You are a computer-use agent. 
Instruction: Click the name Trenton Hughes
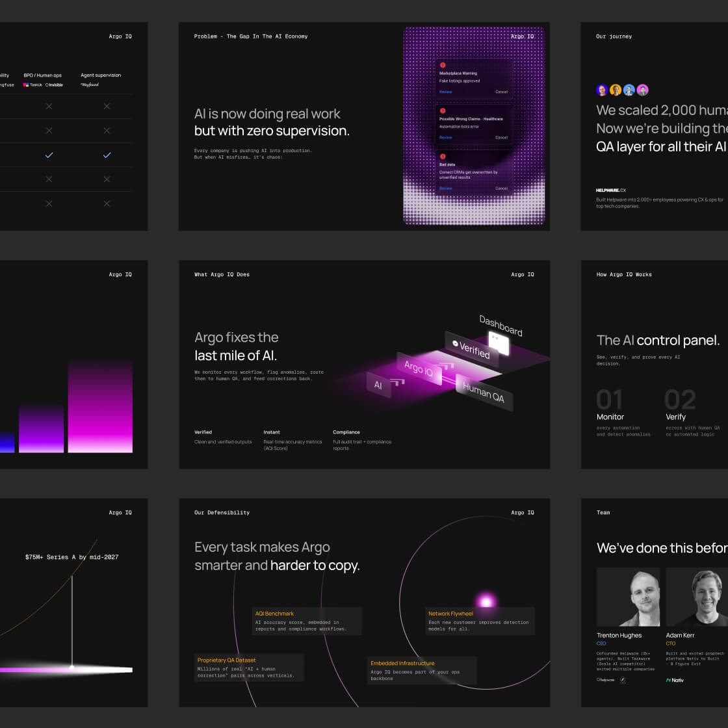coord(619,636)
